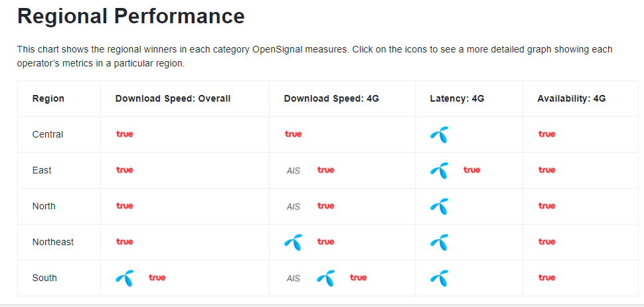Click the Download Speed: 4G column header
644x307 pixels.
point(331,98)
